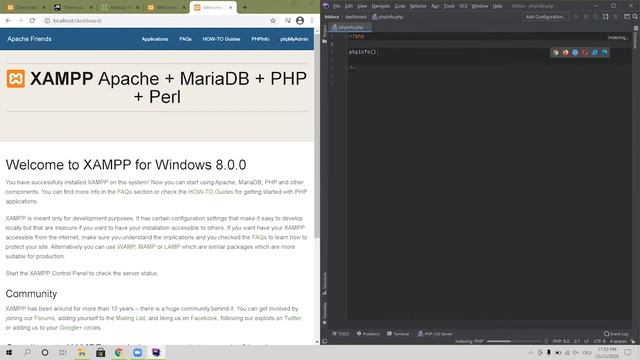
Task: Click the dashboard breadcrumb in PhpStorm
Action: pyautogui.click(x=356, y=17)
